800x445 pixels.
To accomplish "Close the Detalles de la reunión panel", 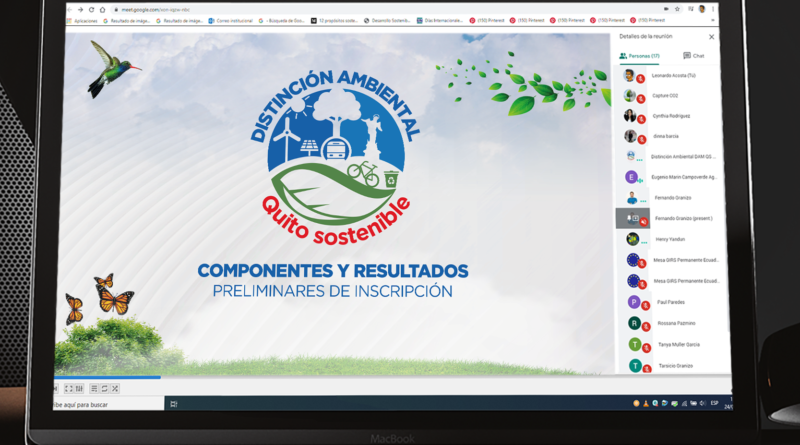I will [x=711, y=37].
